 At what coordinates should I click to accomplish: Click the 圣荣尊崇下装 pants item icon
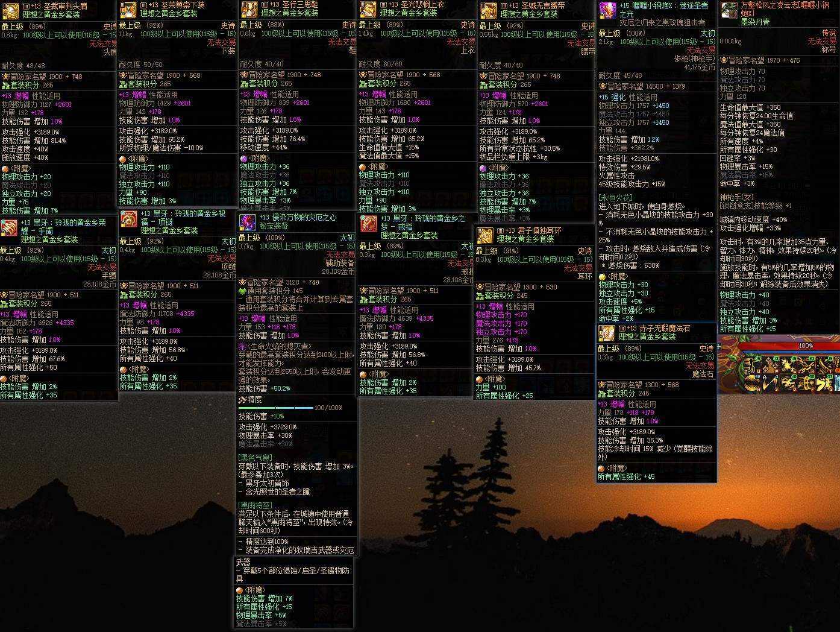(x=128, y=10)
